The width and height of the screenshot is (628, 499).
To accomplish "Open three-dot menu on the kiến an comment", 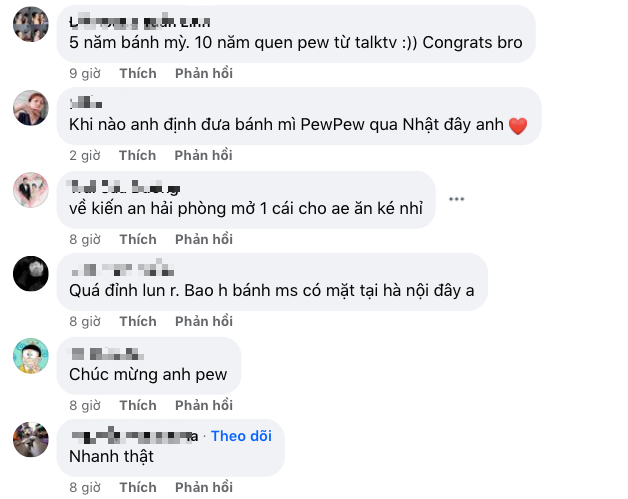I will pyautogui.click(x=457, y=199).
